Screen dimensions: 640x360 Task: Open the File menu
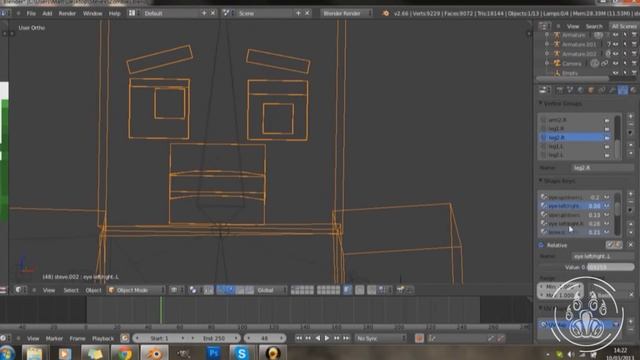(31, 13)
